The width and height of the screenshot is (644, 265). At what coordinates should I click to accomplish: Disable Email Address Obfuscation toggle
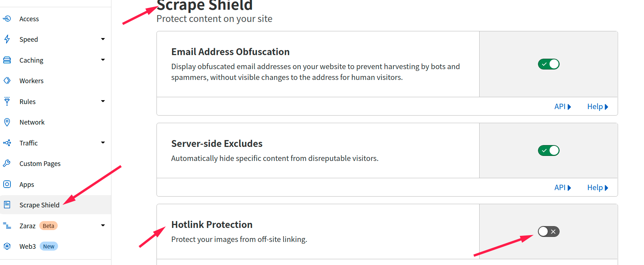tap(548, 64)
